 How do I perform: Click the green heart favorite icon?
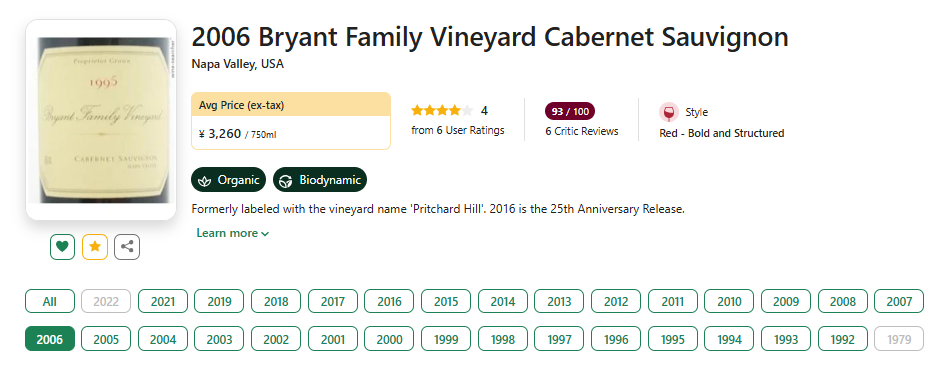coord(62,247)
